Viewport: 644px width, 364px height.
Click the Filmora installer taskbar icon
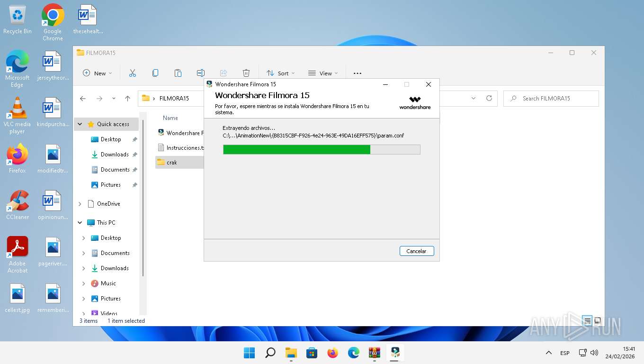pos(395,353)
